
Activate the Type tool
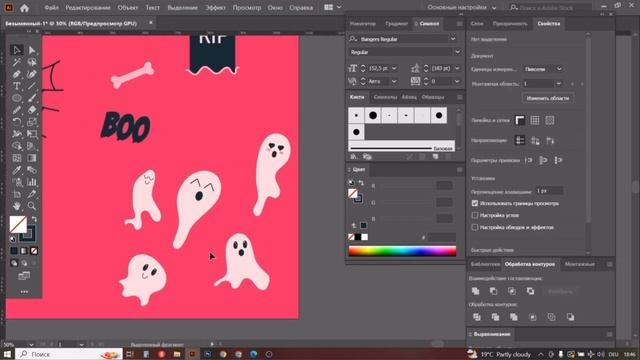click(17, 86)
